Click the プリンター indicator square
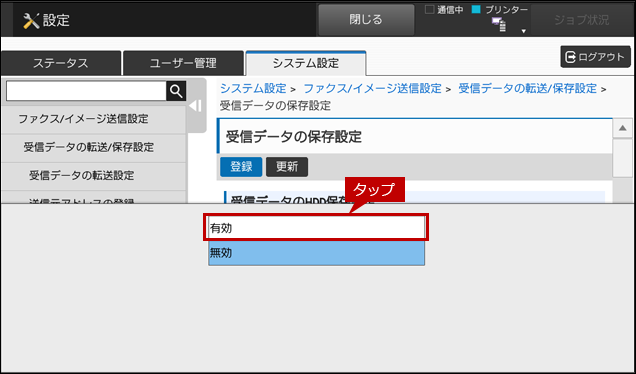The image size is (636, 374). pyautogui.click(x=476, y=10)
